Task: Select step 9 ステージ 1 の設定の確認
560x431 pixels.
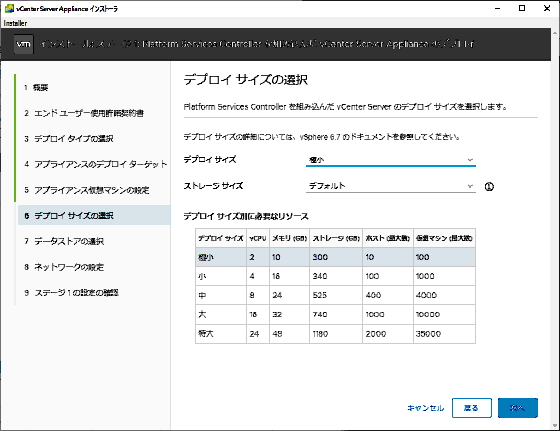Action: (x=71, y=293)
